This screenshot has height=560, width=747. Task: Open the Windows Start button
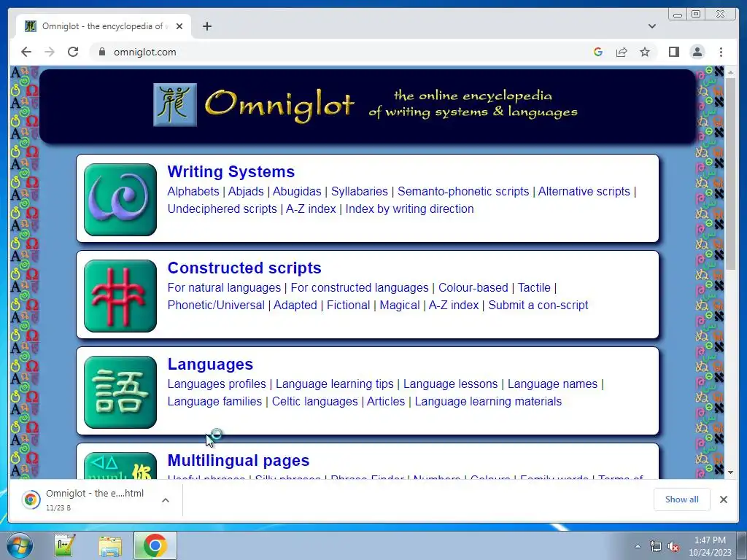[19, 545]
